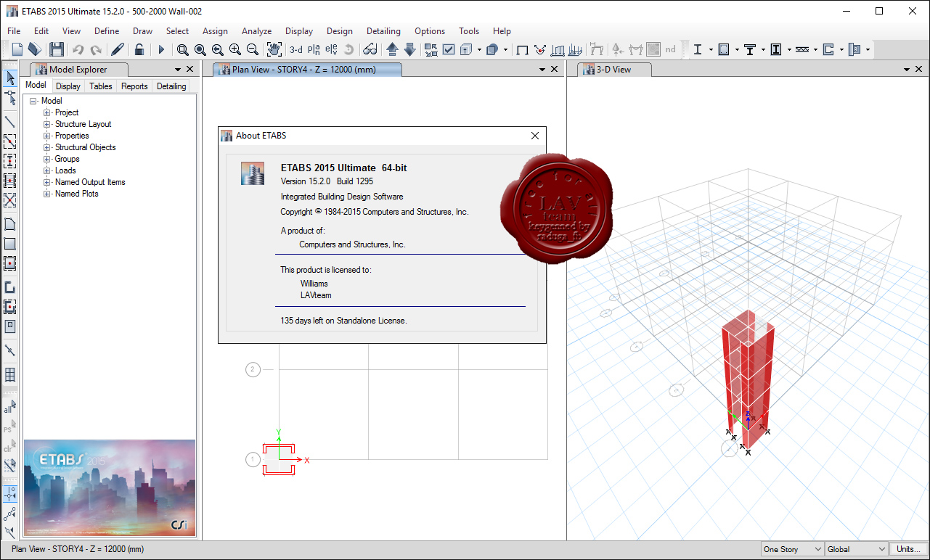Screen dimensions: 930x560
Task: Expand the Properties tree node
Action: (x=47, y=136)
